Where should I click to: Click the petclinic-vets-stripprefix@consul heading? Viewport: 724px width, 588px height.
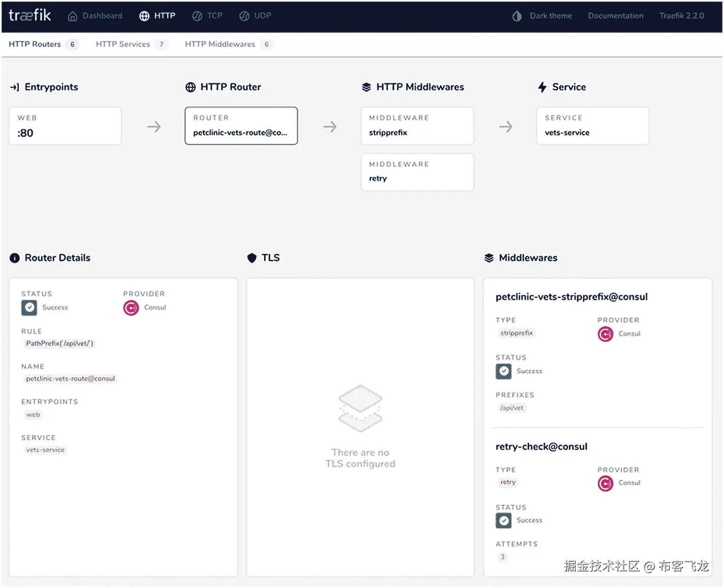pos(572,297)
